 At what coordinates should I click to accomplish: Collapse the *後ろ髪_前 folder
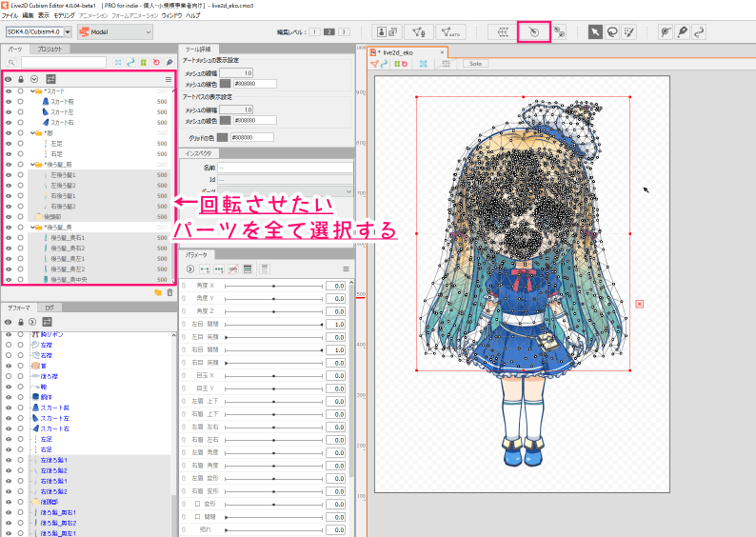coord(32,165)
